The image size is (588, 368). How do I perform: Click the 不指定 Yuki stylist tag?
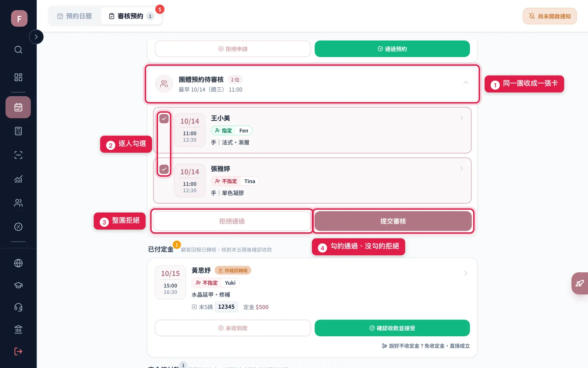[x=215, y=283]
